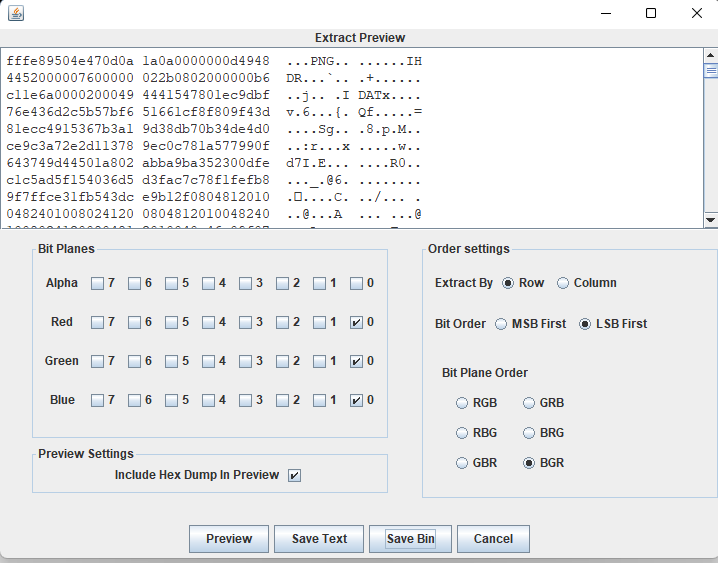
Task: Maximize the Extract Preview window
Action: (x=651, y=13)
